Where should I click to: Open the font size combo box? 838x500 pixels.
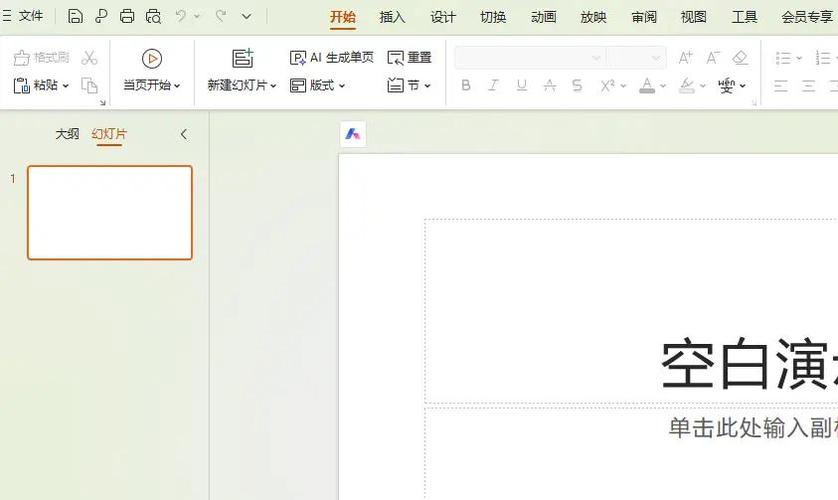click(636, 57)
